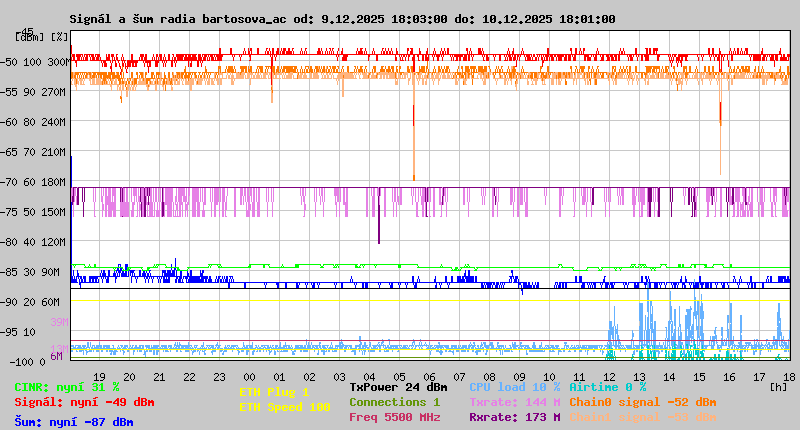Click the 00 midnight hour axis label
Image resolution: width=800 pixels, height=430 pixels.
pyautogui.click(x=249, y=376)
